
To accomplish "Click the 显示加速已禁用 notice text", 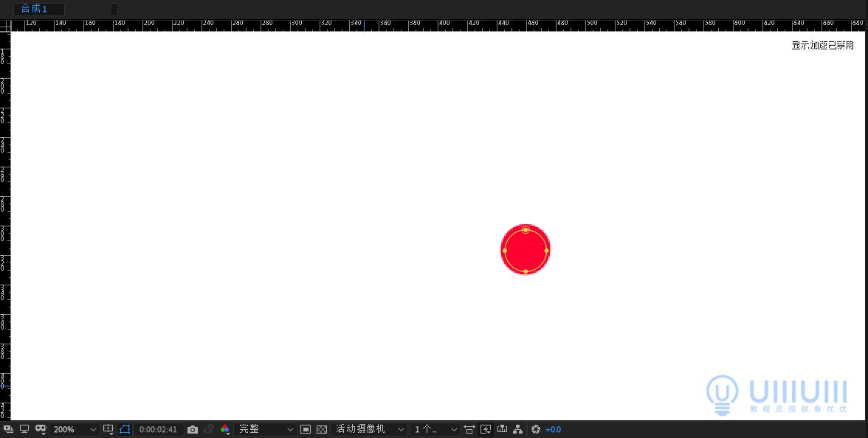I will (x=822, y=46).
